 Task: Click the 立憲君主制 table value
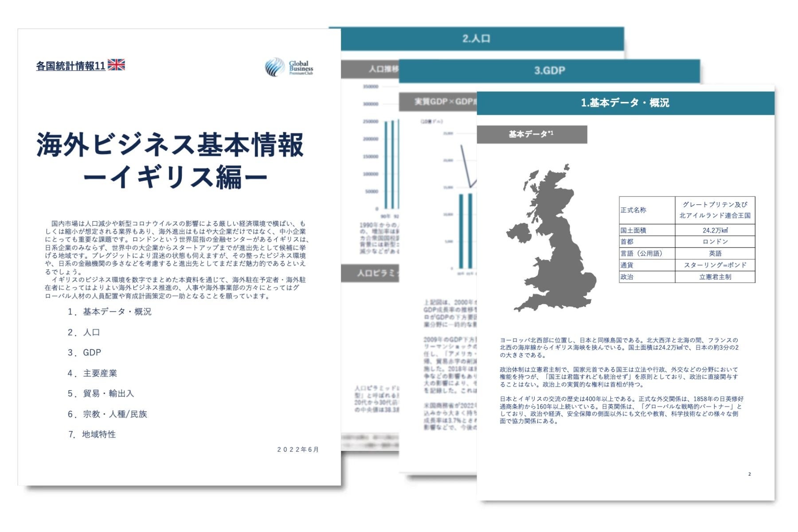tap(715, 277)
